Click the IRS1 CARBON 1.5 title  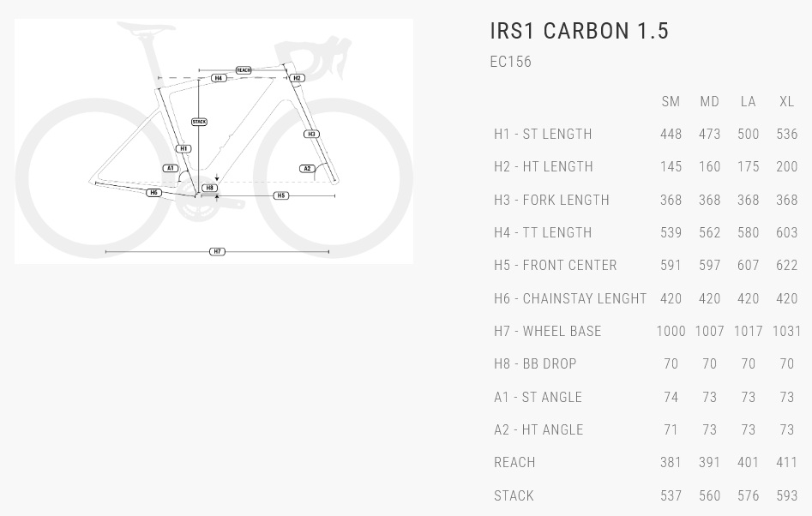coord(579,32)
